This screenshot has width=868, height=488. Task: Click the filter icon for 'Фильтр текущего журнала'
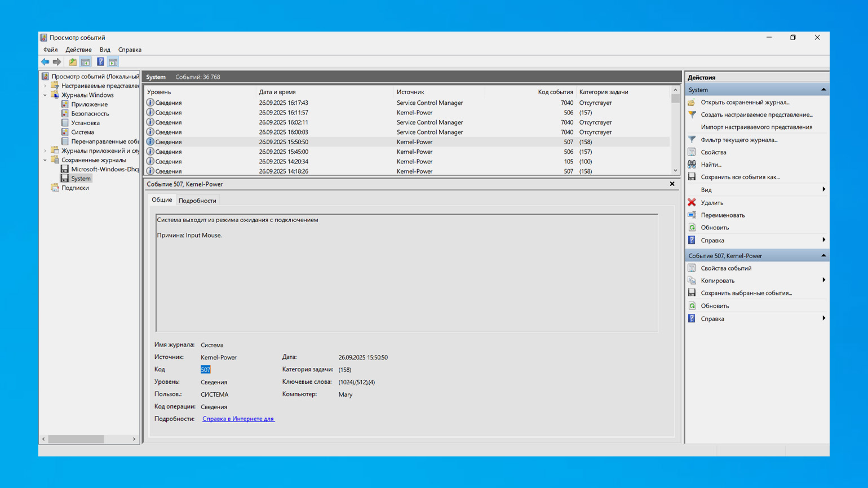(x=692, y=140)
